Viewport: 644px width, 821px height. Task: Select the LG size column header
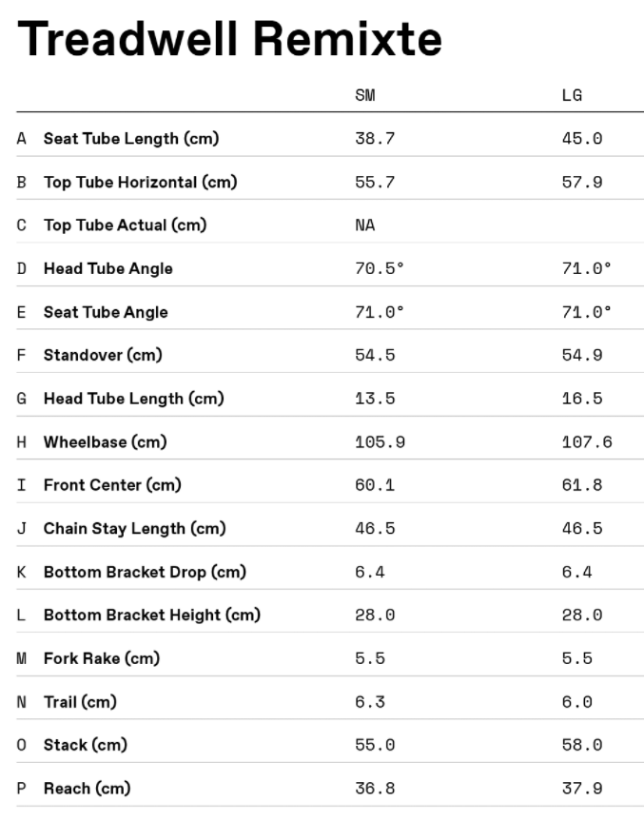coord(572,95)
